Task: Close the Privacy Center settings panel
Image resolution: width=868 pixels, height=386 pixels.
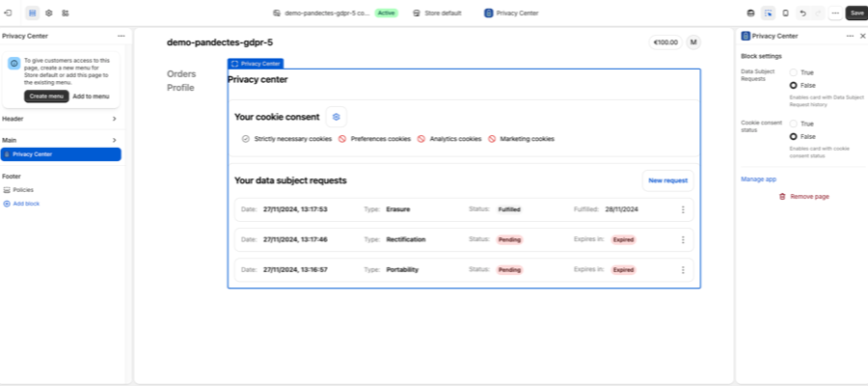Action: point(862,36)
